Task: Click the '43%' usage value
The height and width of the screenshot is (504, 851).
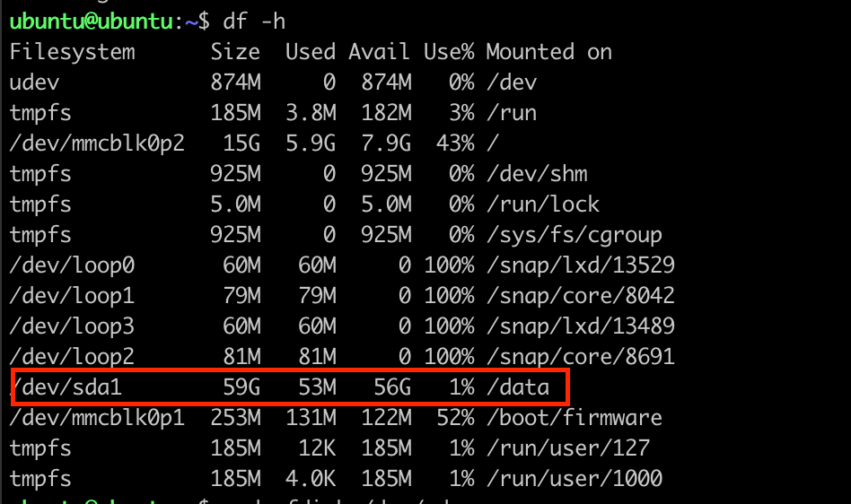Action: 455,143
